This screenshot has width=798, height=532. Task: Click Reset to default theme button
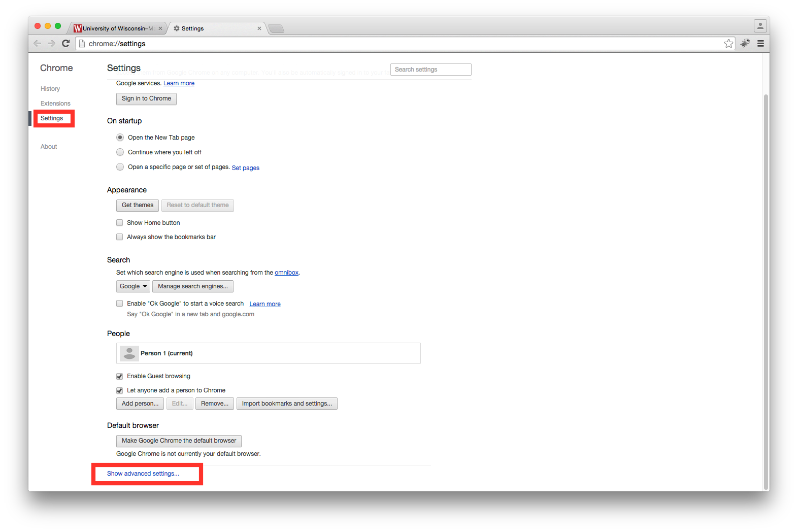[x=197, y=205]
